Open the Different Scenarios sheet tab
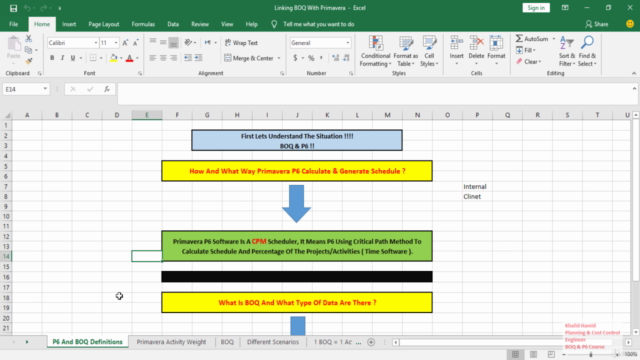 [x=273, y=342]
